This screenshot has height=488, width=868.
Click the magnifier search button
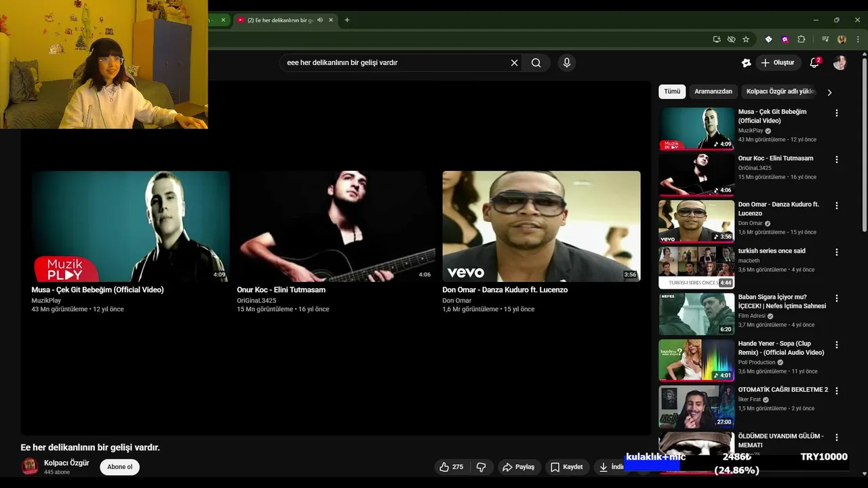pyautogui.click(x=536, y=63)
